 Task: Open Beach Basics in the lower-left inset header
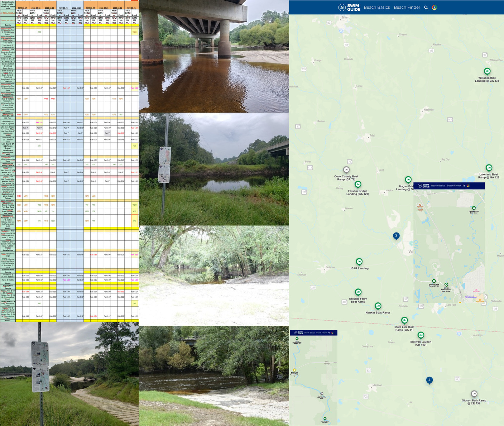[x=309, y=333]
